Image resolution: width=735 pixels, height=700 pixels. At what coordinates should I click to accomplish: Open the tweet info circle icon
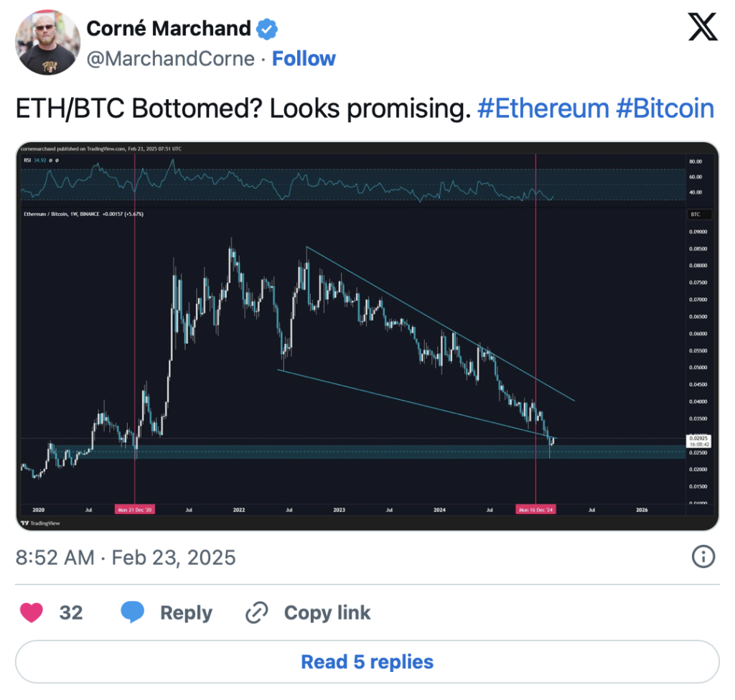(703, 557)
